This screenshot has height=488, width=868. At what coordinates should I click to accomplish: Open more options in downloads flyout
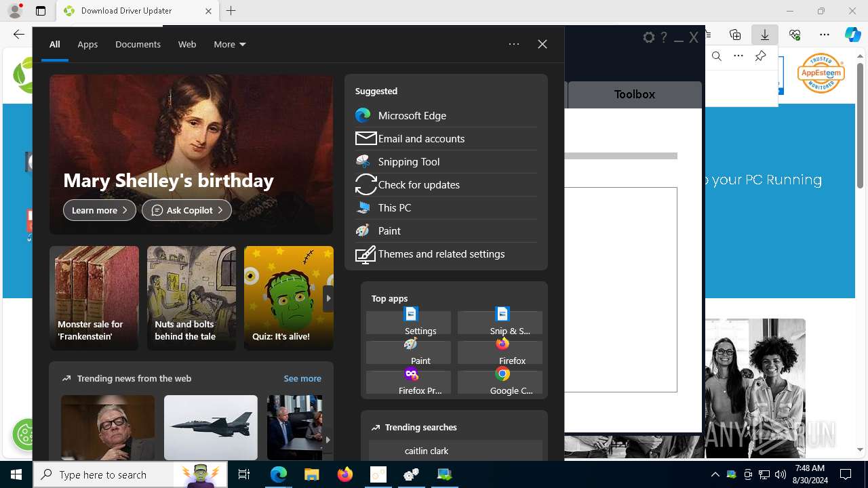738,56
